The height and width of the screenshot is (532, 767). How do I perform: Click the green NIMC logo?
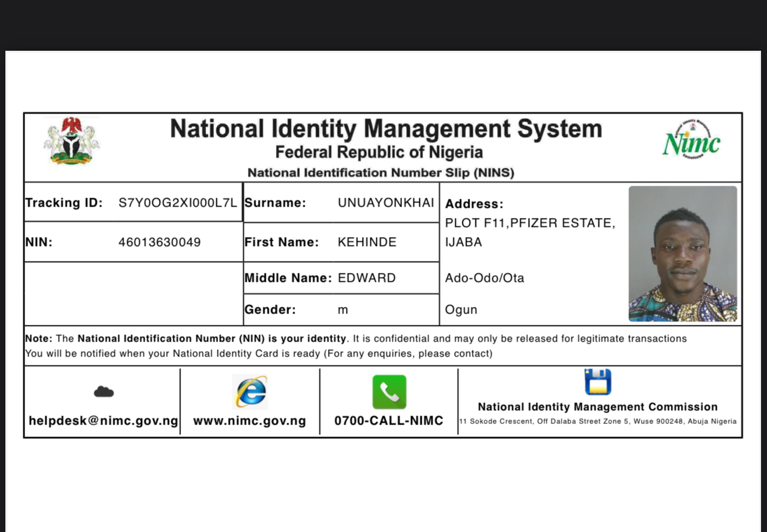(692, 140)
